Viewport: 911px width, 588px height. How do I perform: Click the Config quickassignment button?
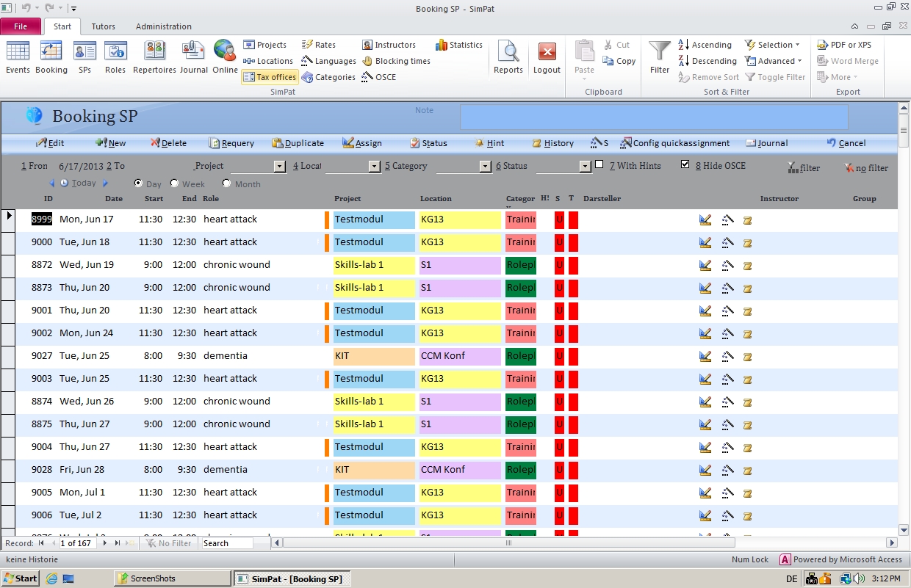pyautogui.click(x=675, y=143)
